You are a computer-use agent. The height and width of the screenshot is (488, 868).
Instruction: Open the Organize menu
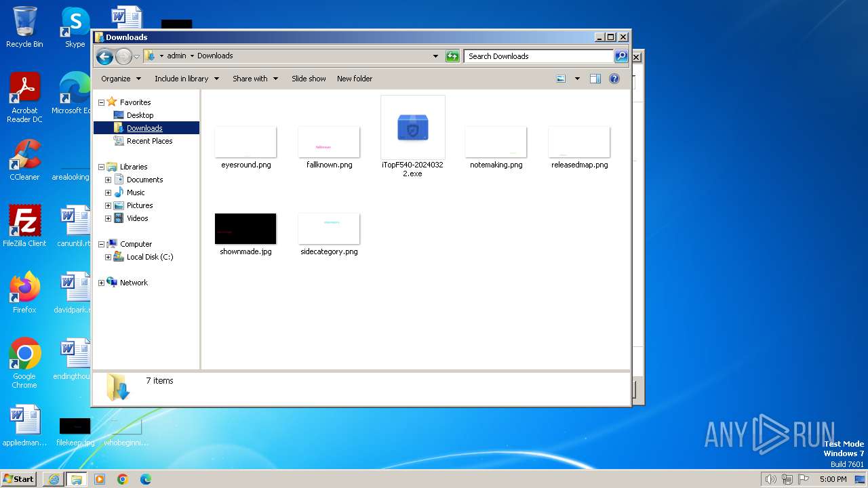(x=121, y=79)
